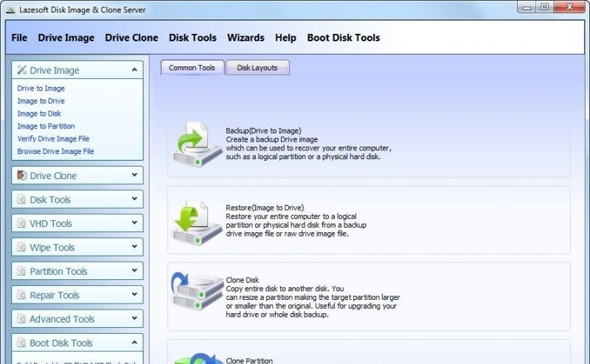
Task: Click the Partition Tools panel icon
Action: (x=22, y=271)
